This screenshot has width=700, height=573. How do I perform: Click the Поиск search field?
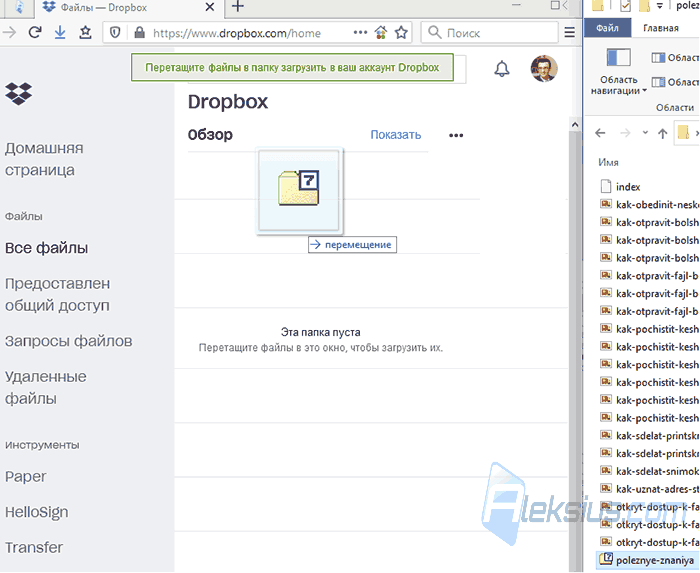point(490,33)
